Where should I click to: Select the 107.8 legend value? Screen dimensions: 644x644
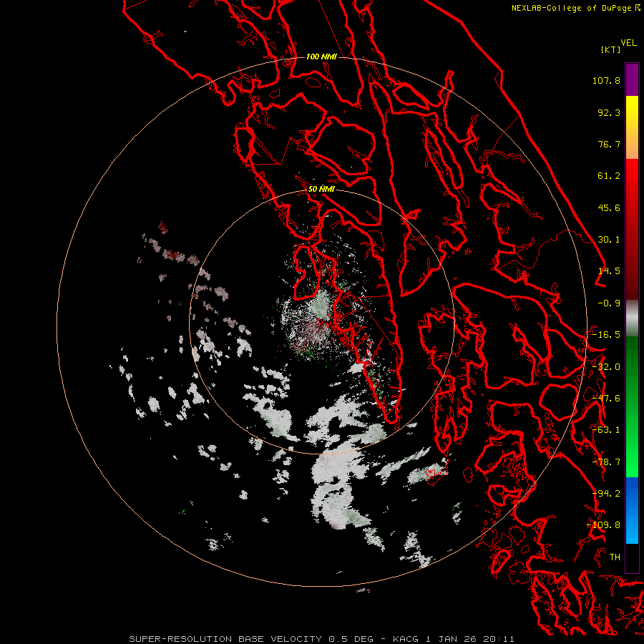[x=606, y=80]
